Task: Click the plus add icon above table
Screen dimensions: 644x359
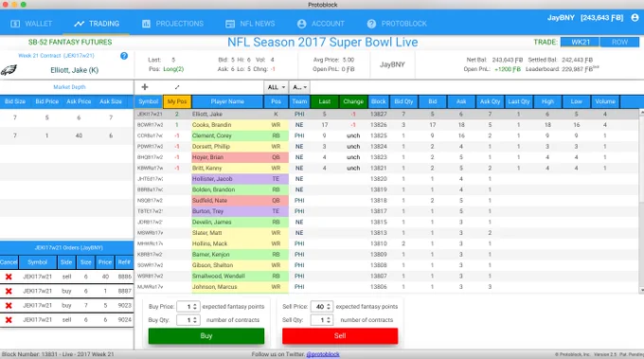Action: tap(145, 87)
